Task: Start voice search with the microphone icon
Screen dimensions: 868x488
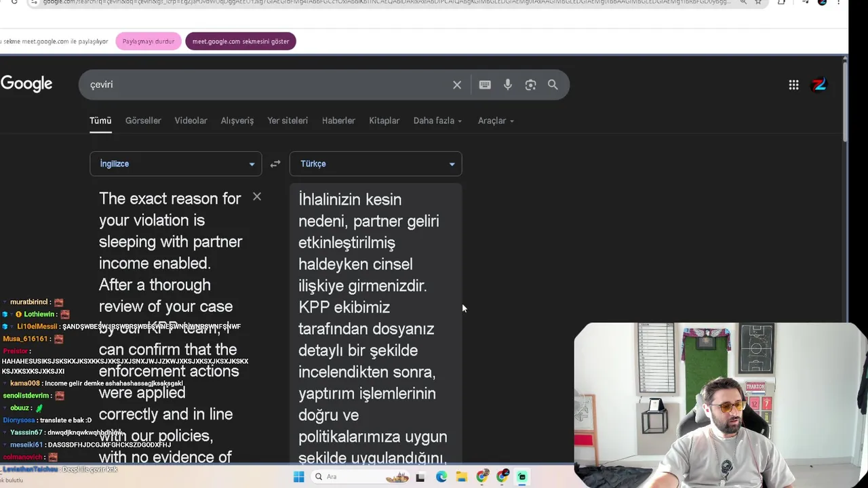Action: (508, 85)
